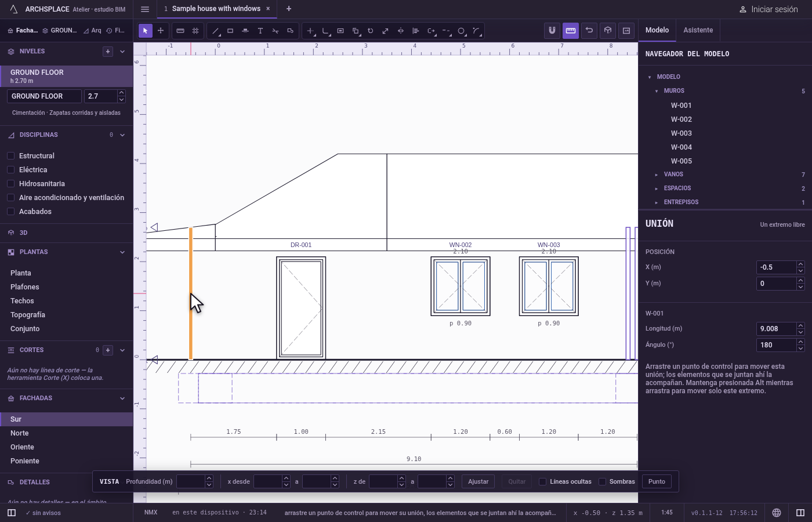Click the rotate tool icon
This screenshot has height=522, width=812.
click(x=371, y=31)
